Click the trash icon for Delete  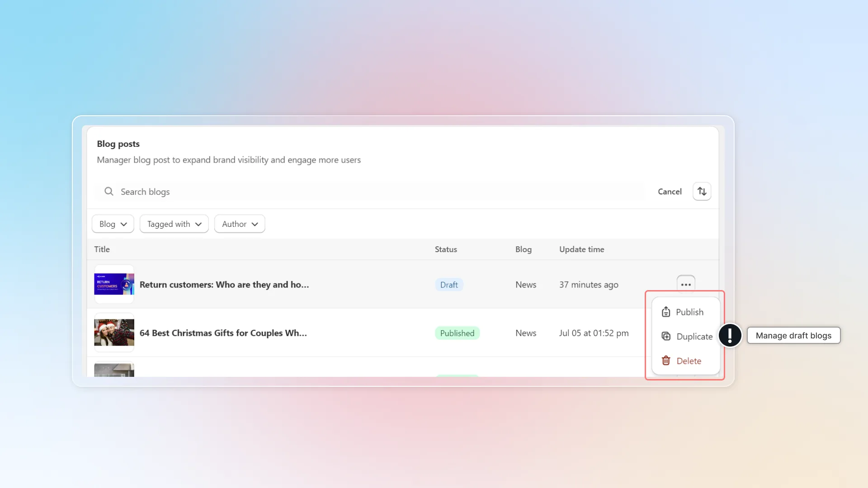(666, 361)
